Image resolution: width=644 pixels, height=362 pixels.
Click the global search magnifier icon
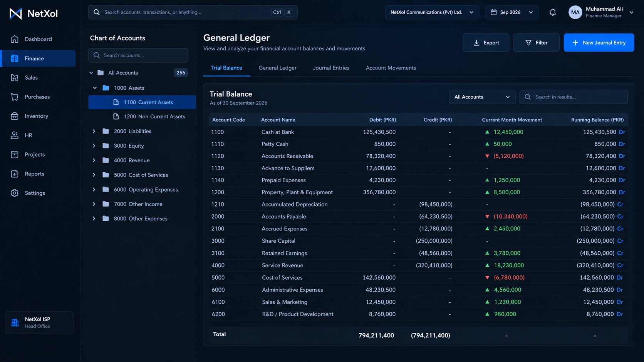97,12
